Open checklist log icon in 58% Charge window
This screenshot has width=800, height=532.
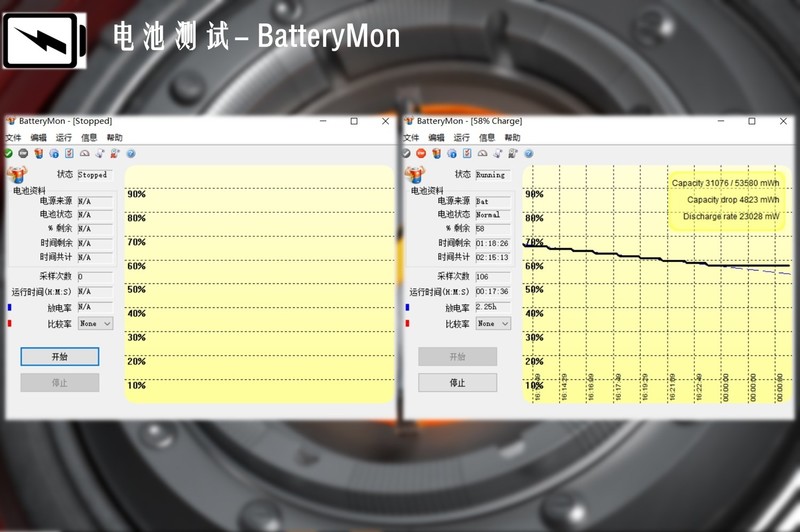coord(467,153)
